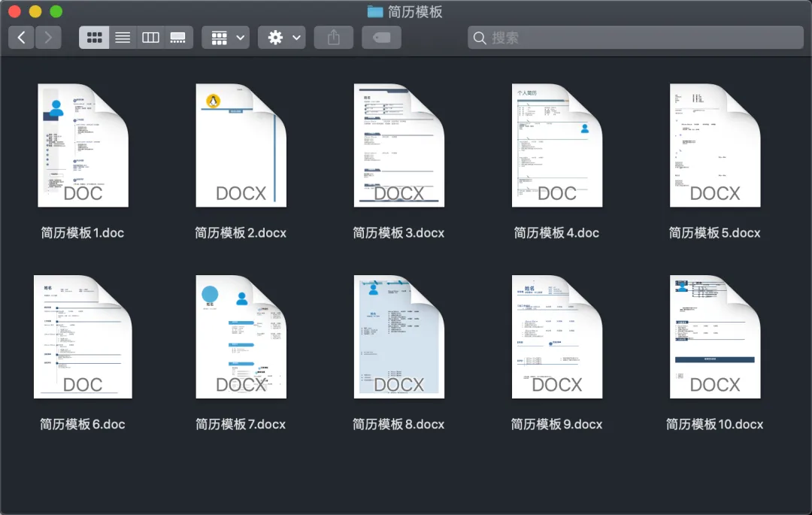
Task: Maximize the Finder window with green button
Action: coord(56,11)
